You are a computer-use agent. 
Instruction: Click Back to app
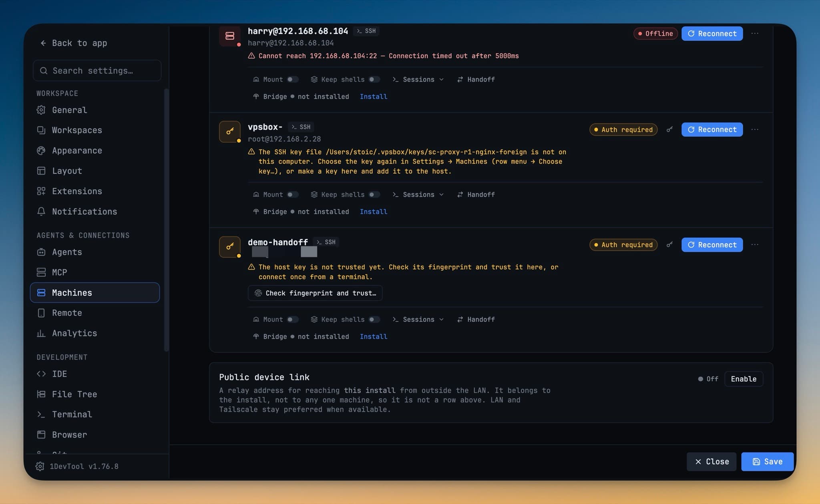click(74, 43)
